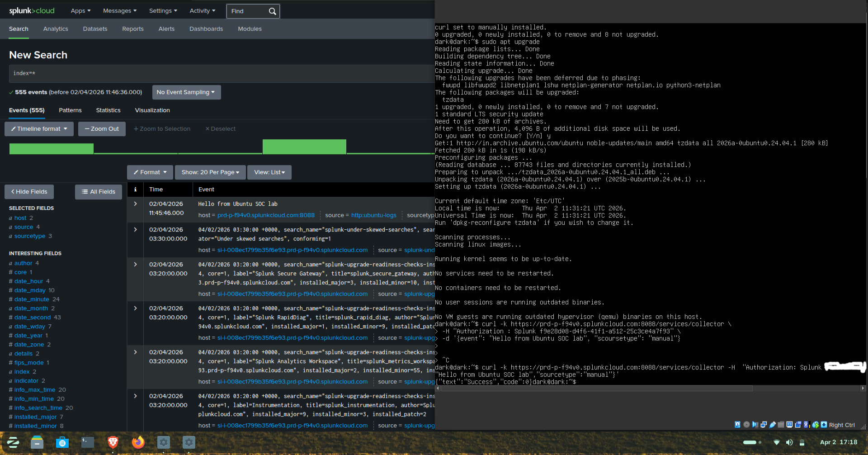Click the sourcetype selected field link
The width and height of the screenshot is (868, 455).
[30, 236]
